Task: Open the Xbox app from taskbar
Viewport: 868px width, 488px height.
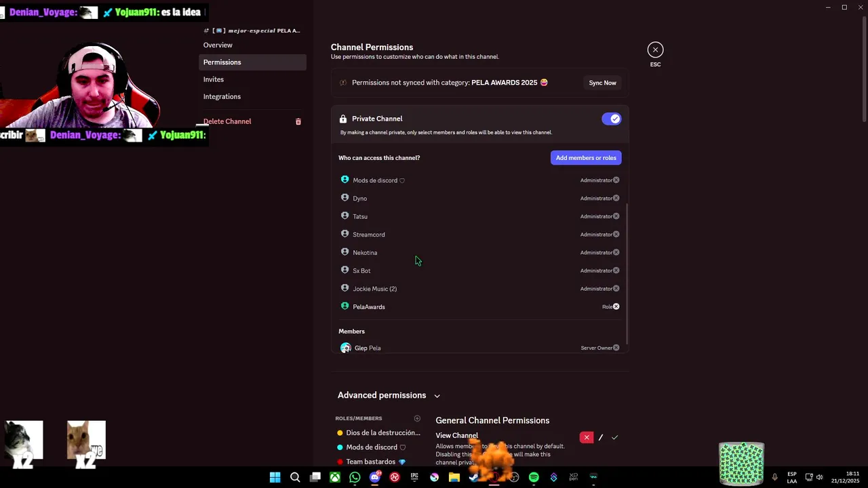Action: 335,477
